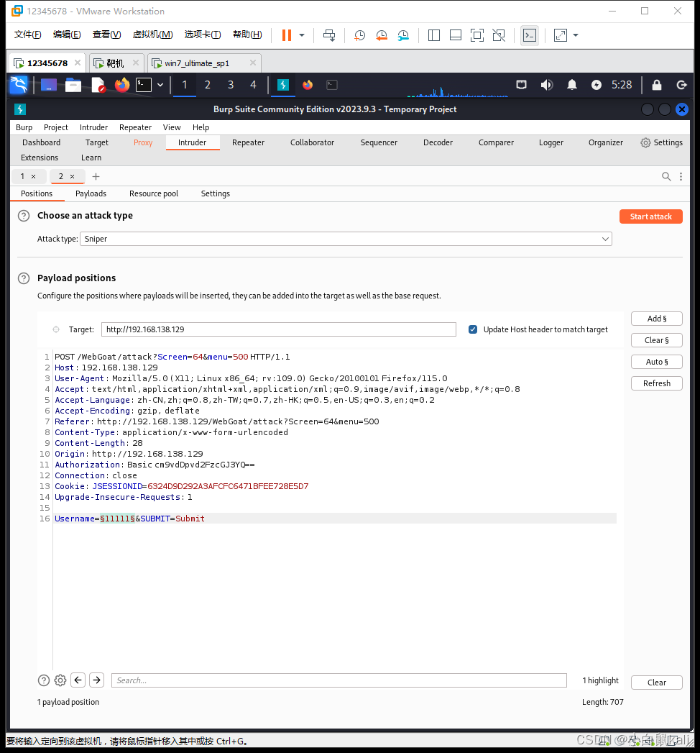700x753 pixels.
Task: Click the request editor Search field
Action: (x=339, y=680)
